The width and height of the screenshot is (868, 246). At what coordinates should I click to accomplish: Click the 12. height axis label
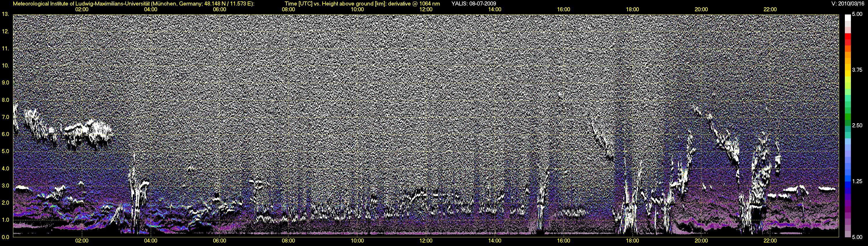(x=5, y=31)
